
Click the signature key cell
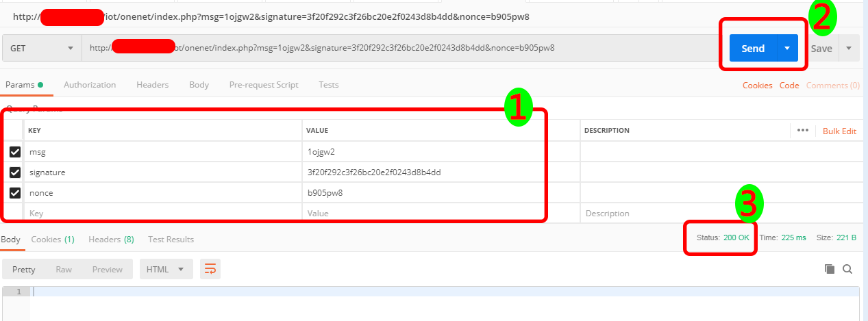163,172
